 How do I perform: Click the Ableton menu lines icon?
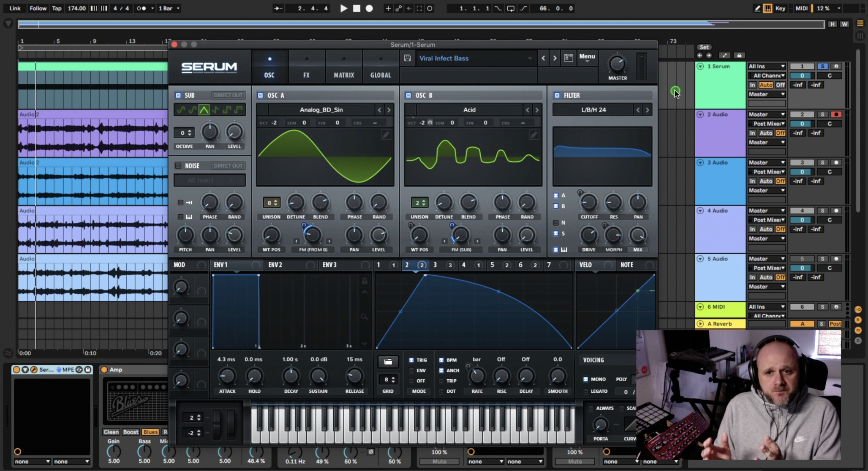click(x=860, y=23)
